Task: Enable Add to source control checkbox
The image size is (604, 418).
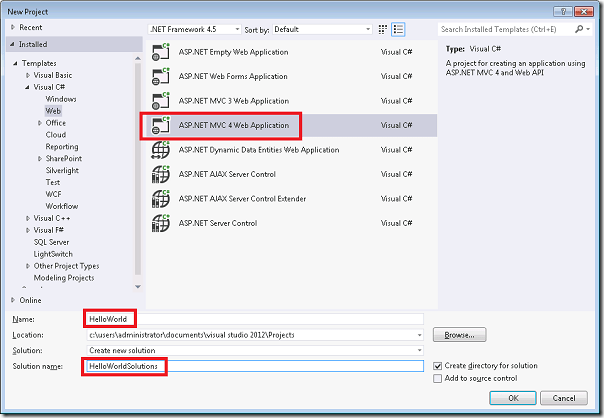Action: point(439,378)
